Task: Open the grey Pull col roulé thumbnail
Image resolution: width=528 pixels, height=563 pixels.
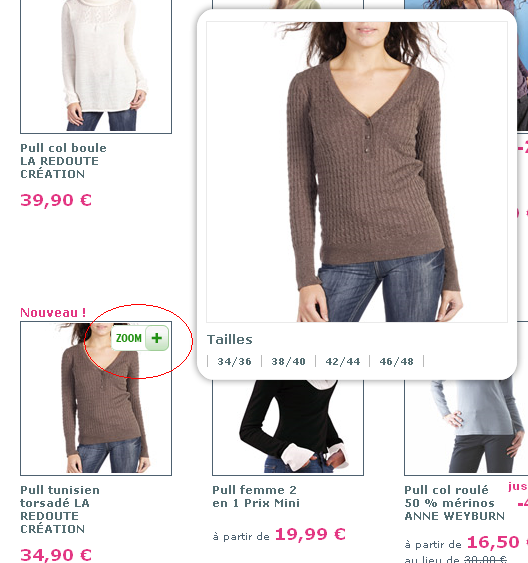Action: click(x=466, y=427)
